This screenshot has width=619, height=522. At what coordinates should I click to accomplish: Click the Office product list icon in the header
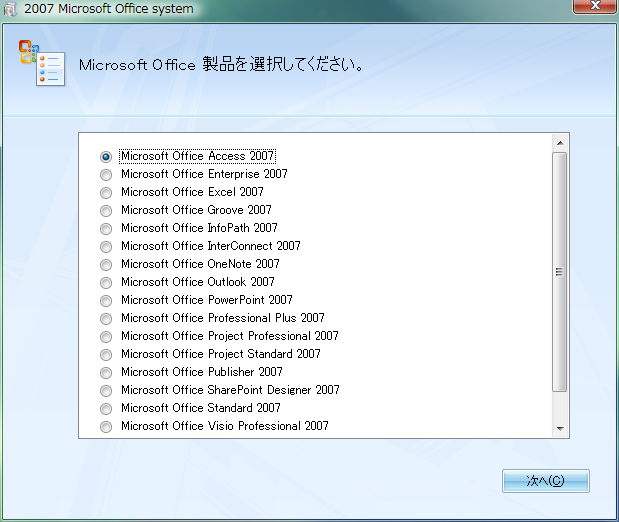pyautogui.click(x=42, y=63)
